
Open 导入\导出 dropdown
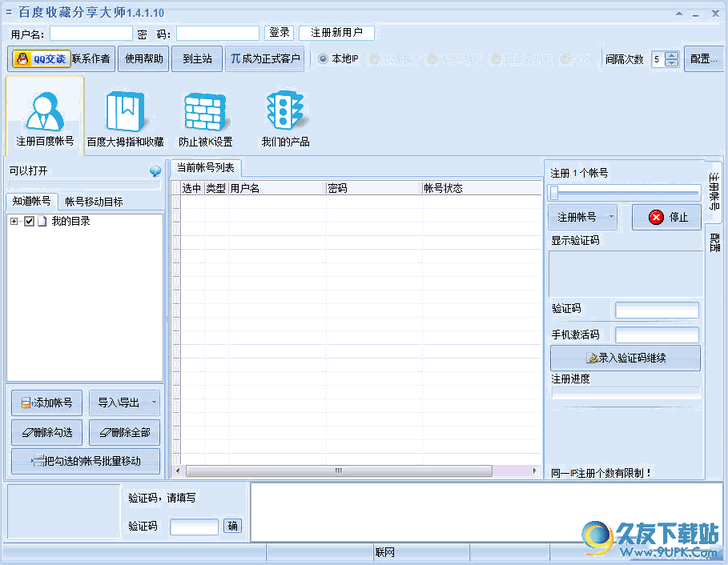pyautogui.click(x=124, y=403)
